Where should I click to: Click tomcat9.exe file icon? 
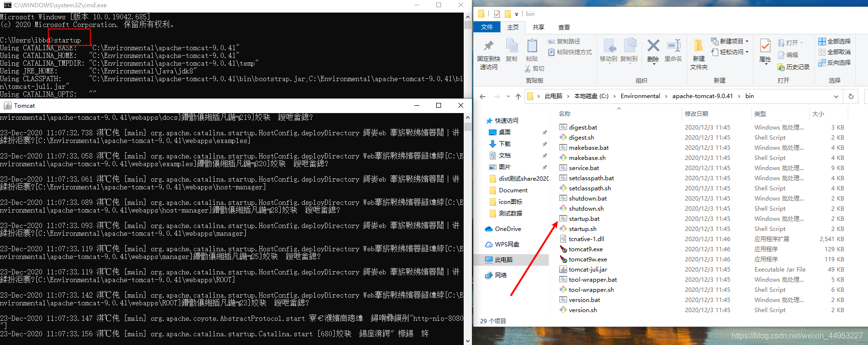pyautogui.click(x=563, y=249)
